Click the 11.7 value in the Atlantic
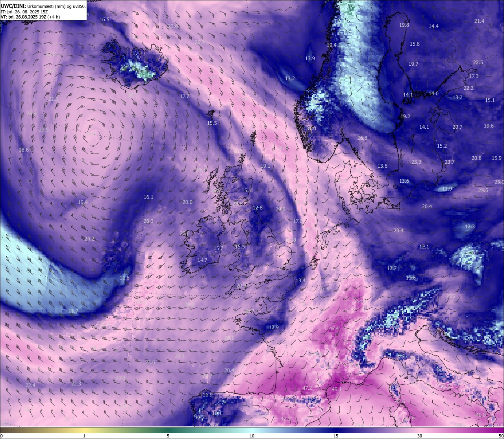The width and height of the screenshot is (504, 439). pos(73,311)
